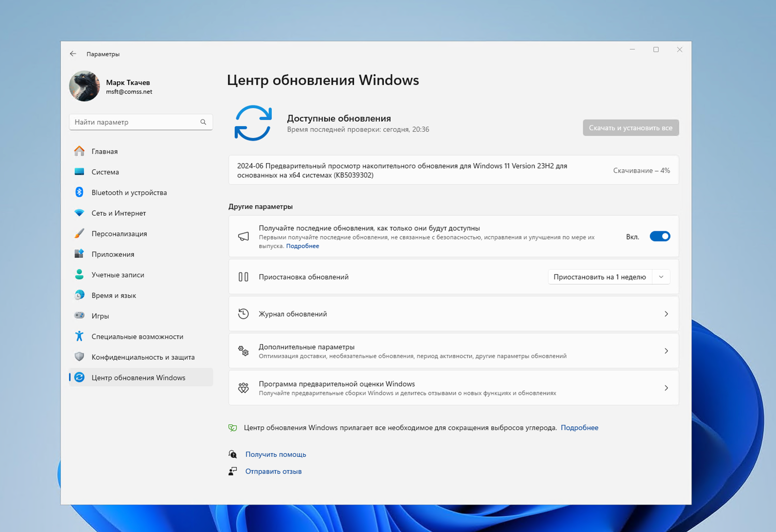Click the Сеть и Интернет Wi-Fi icon
The height and width of the screenshot is (532, 776).
pos(79,213)
